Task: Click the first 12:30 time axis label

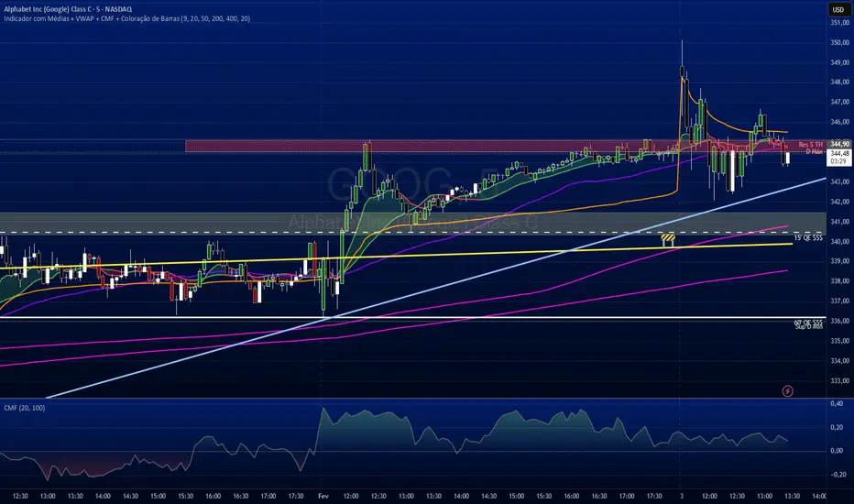Action: pyautogui.click(x=20, y=497)
